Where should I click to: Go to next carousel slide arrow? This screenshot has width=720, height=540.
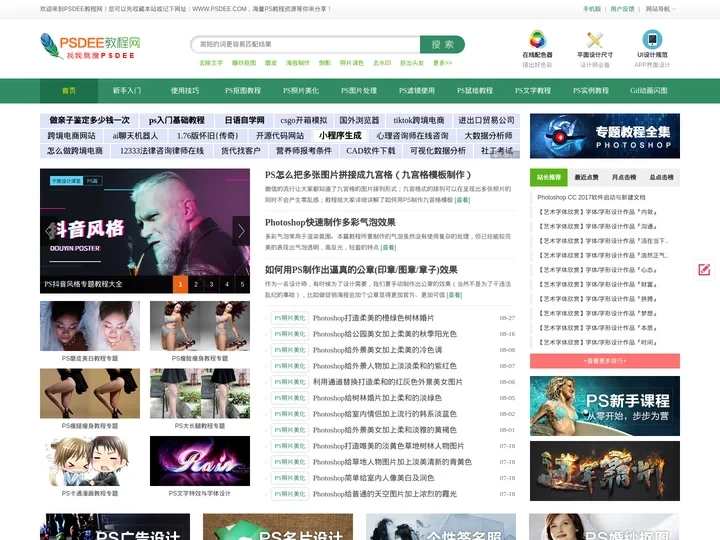242,231
